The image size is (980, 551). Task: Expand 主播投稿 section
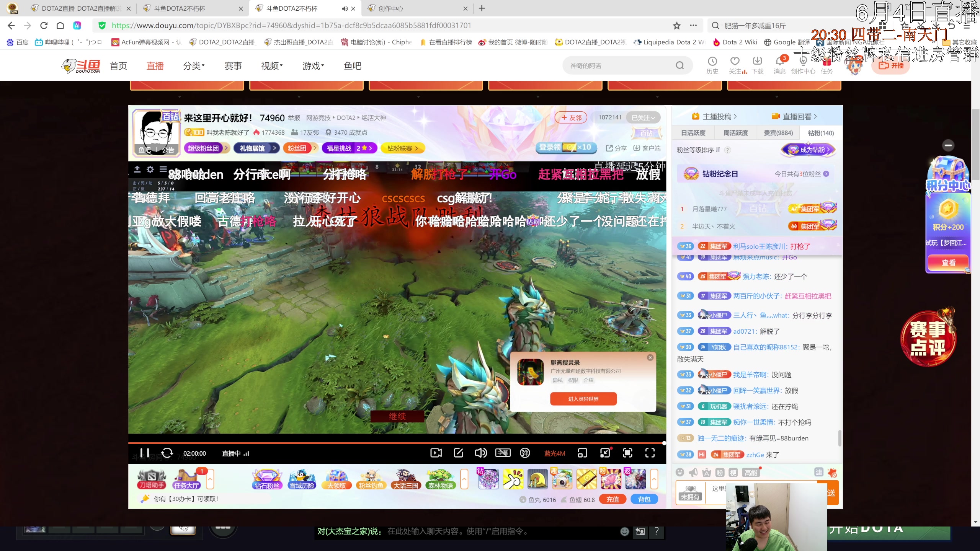coord(714,116)
